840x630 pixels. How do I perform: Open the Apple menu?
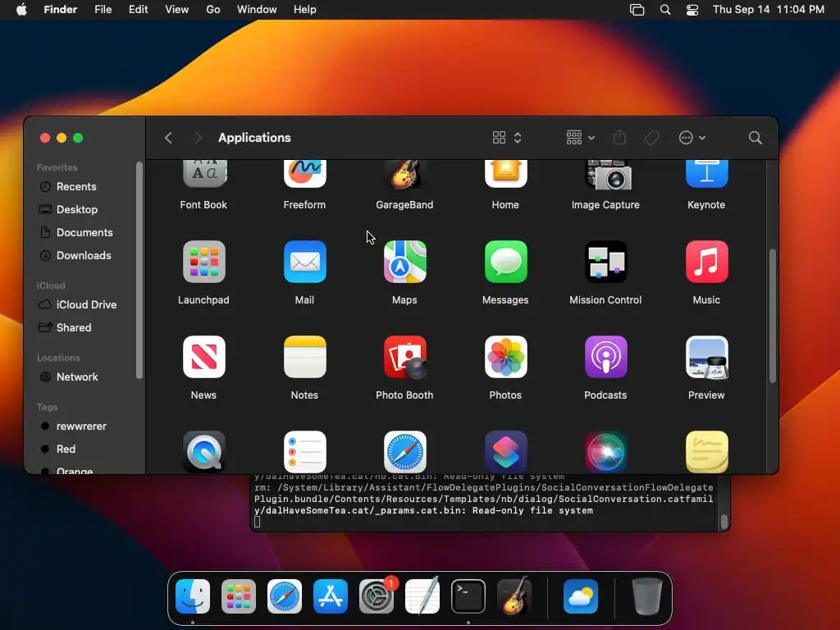[x=21, y=10]
